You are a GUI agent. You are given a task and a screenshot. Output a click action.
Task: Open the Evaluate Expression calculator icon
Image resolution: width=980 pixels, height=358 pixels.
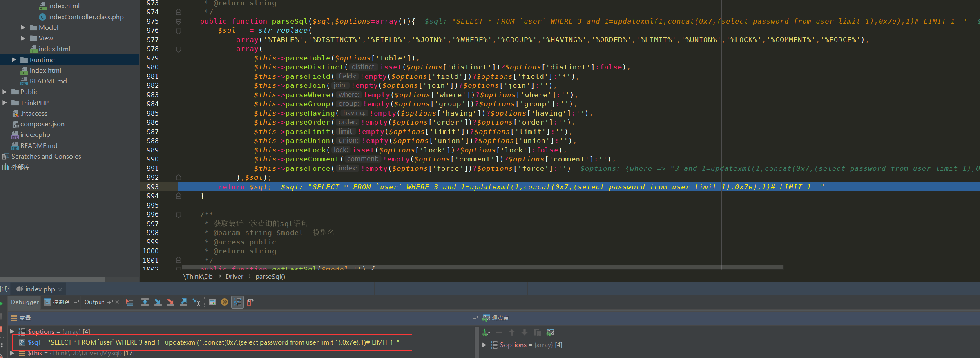(212, 302)
